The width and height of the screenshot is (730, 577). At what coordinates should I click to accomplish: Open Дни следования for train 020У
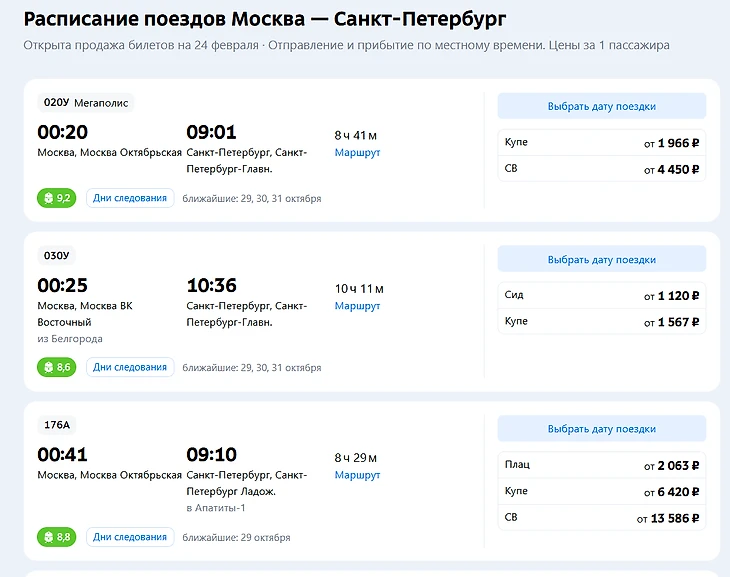tap(130, 198)
